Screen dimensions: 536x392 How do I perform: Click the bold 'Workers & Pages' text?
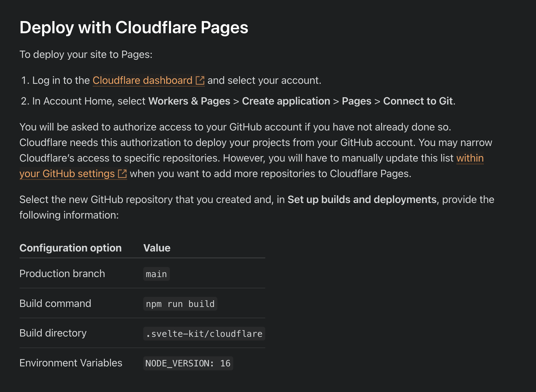coord(189,101)
